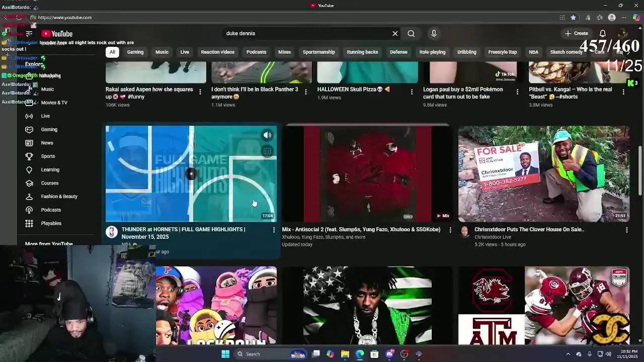The width and height of the screenshot is (644, 362).
Task: Click the Create button
Action: click(x=577, y=33)
